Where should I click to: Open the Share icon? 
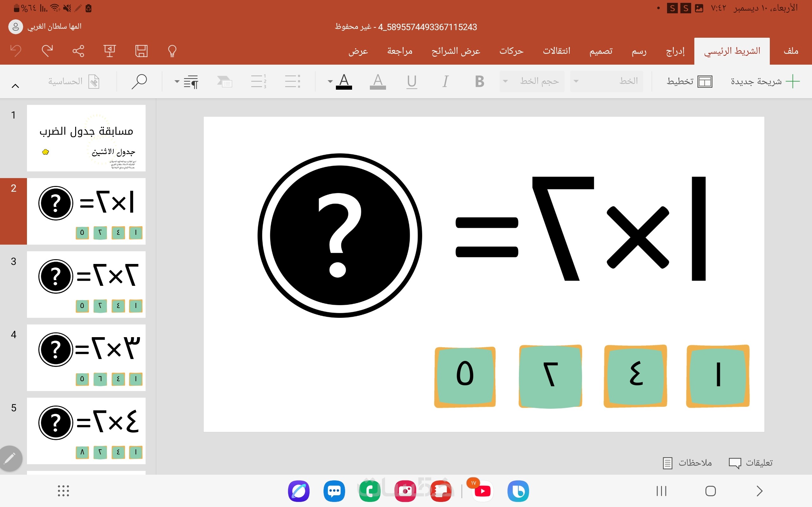(x=78, y=51)
